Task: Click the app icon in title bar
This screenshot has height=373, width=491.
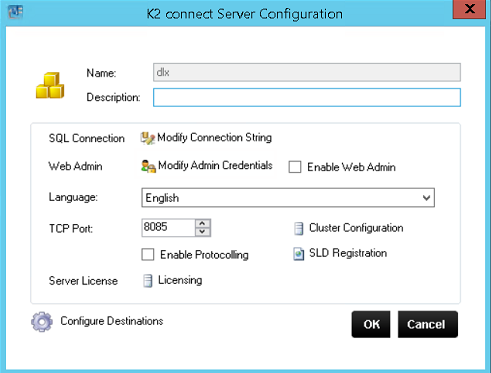Action: coord(15,12)
